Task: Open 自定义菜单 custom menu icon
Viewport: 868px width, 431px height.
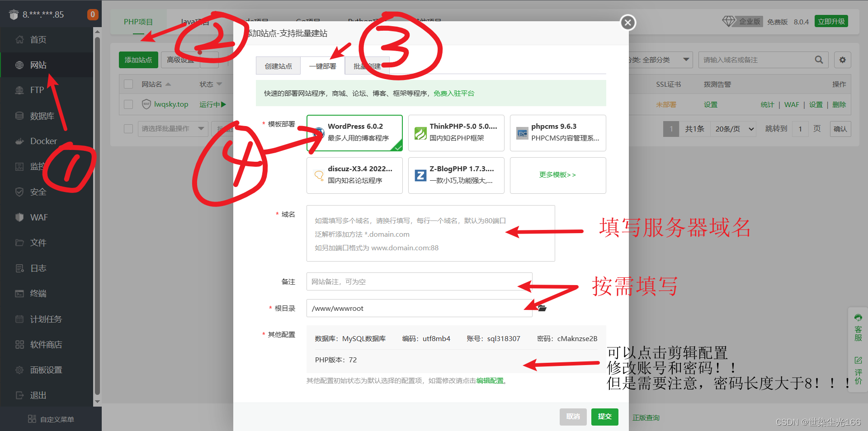Action: [x=32, y=419]
